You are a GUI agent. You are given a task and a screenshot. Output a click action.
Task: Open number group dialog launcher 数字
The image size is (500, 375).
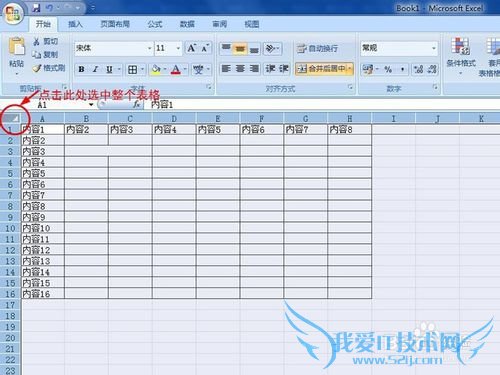[435, 87]
